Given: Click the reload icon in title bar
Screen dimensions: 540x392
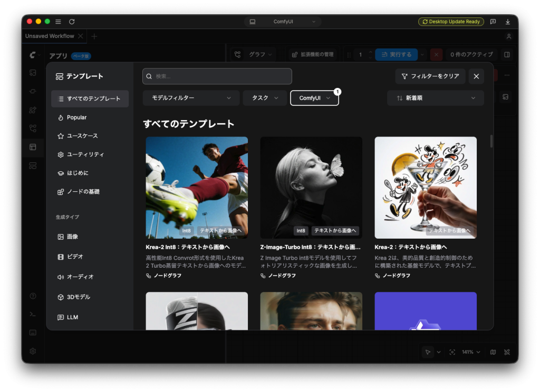Looking at the screenshot, I should (72, 21).
